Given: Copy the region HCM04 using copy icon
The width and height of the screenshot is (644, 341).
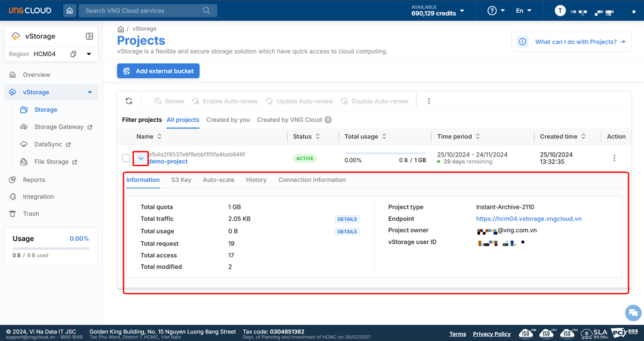Looking at the screenshot, I should [74, 54].
